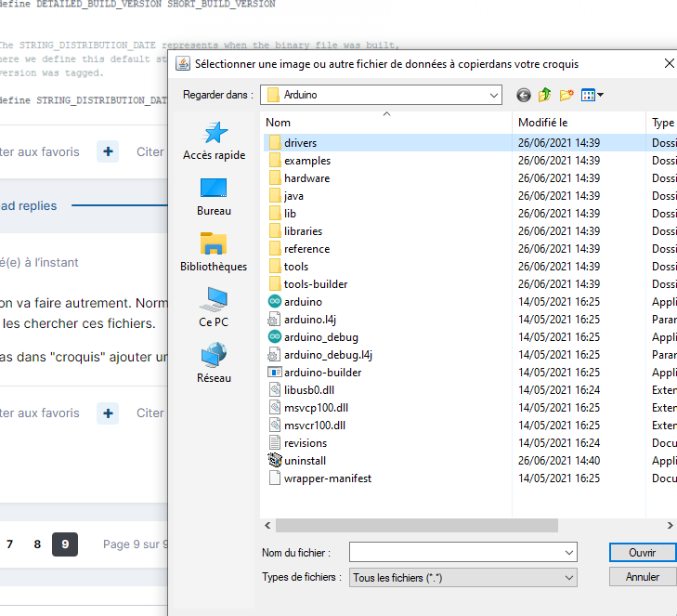
Task: Select the arduino application icon
Action: [x=275, y=302]
